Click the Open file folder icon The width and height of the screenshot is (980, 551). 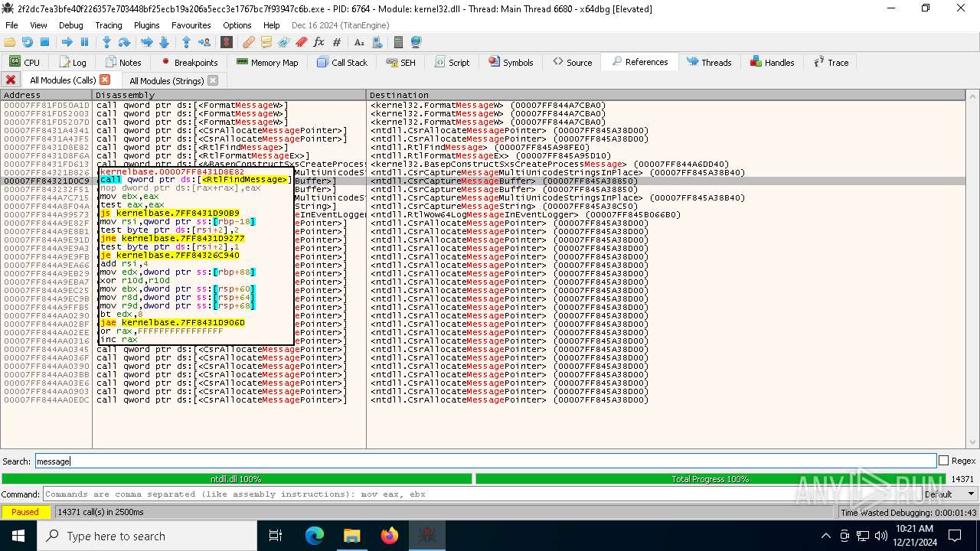[x=10, y=42]
